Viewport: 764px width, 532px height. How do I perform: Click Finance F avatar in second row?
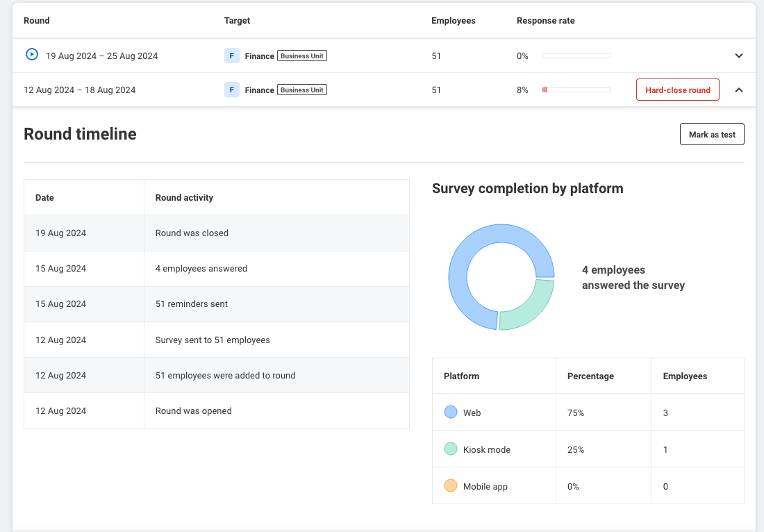pyautogui.click(x=232, y=90)
